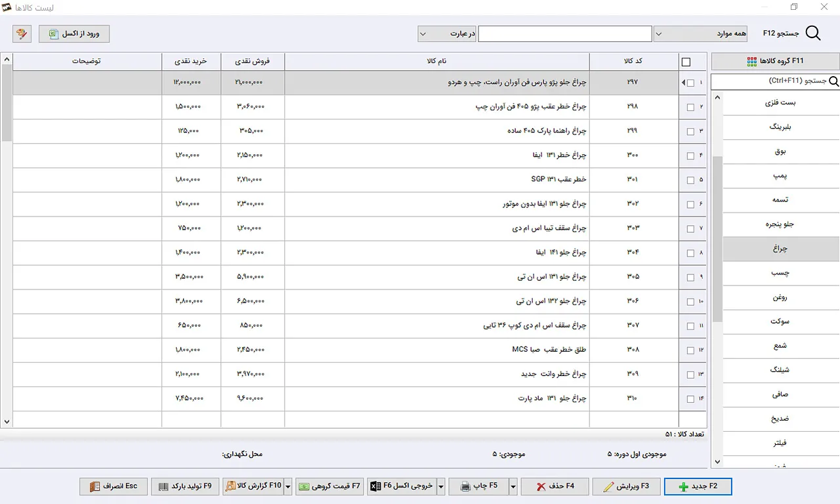Click the F4 حذف delete button

click(x=555, y=486)
